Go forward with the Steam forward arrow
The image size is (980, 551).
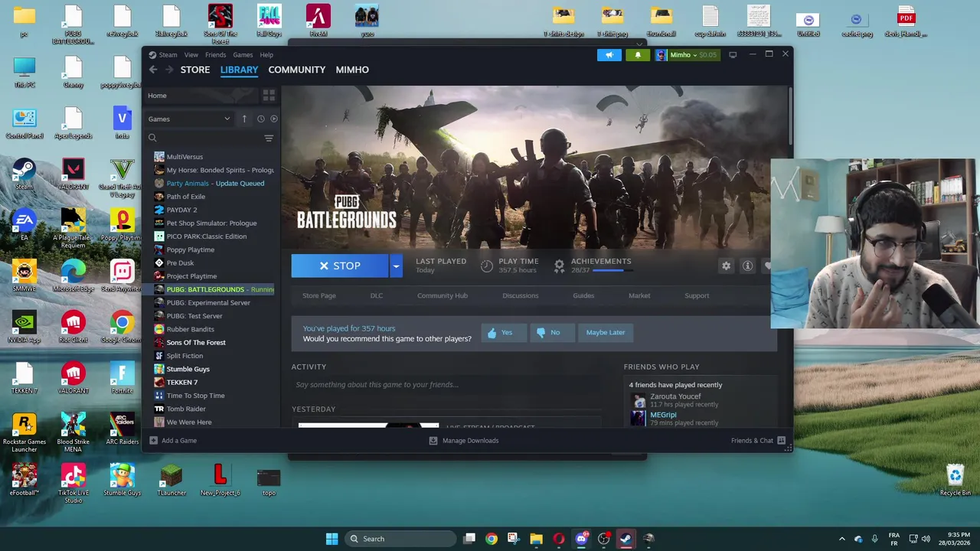pyautogui.click(x=169, y=70)
